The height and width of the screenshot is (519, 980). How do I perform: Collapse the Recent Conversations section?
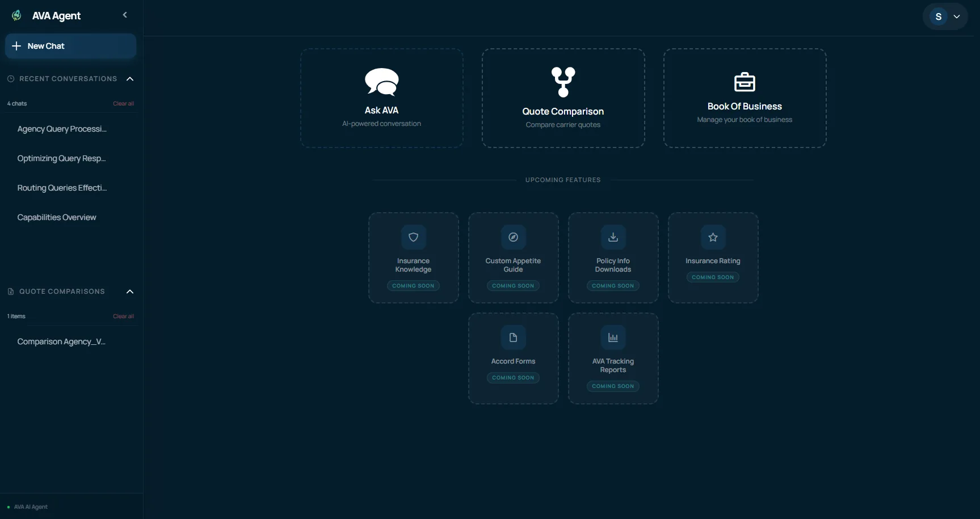130,79
